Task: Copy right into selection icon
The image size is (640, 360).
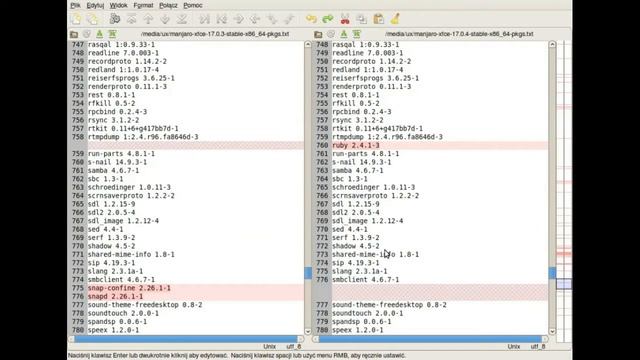Action: coord(255,19)
